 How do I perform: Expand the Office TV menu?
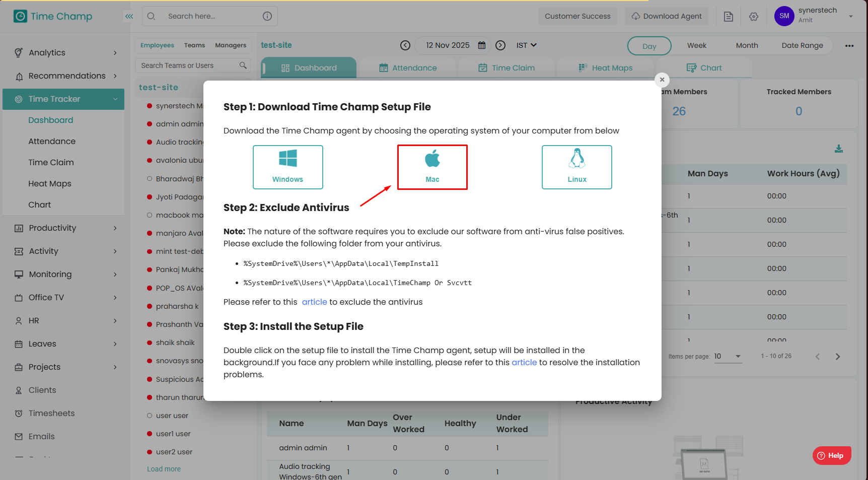click(x=63, y=297)
